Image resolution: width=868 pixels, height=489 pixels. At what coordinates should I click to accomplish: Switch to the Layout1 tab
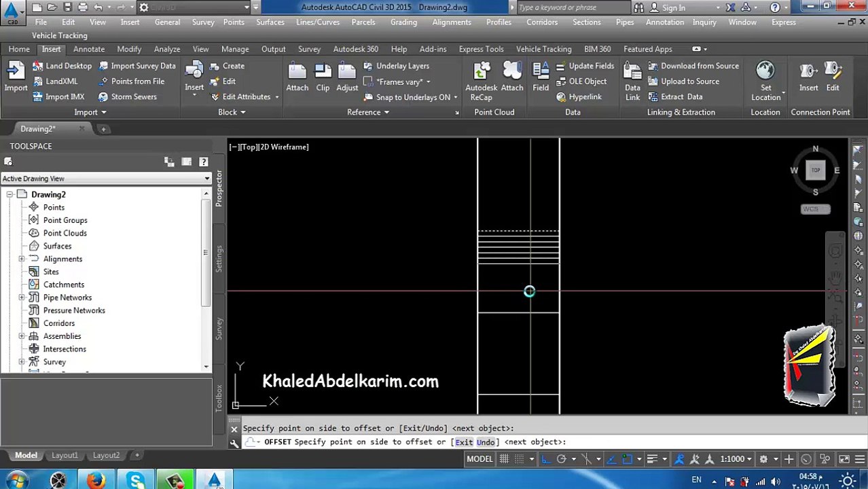(65, 455)
